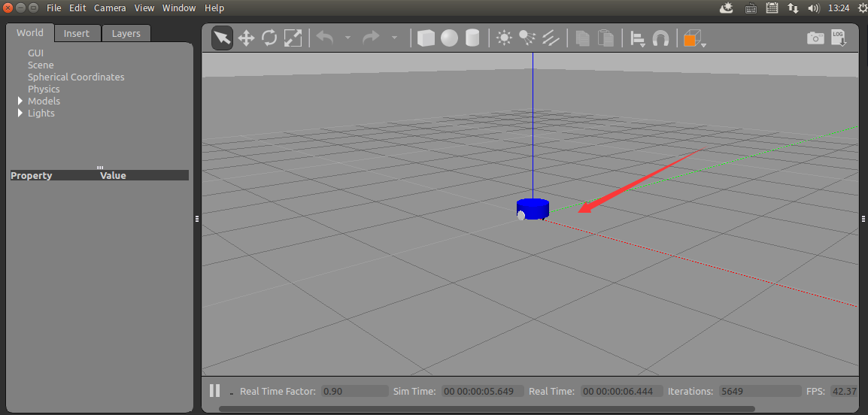Add a point light

click(504, 38)
